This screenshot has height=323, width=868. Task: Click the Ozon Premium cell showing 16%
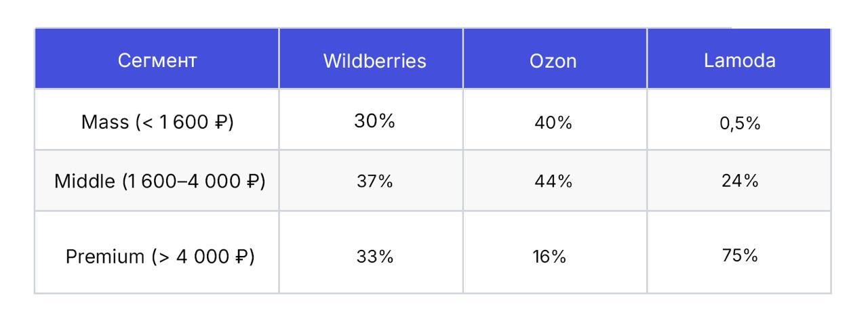point(549,257)
